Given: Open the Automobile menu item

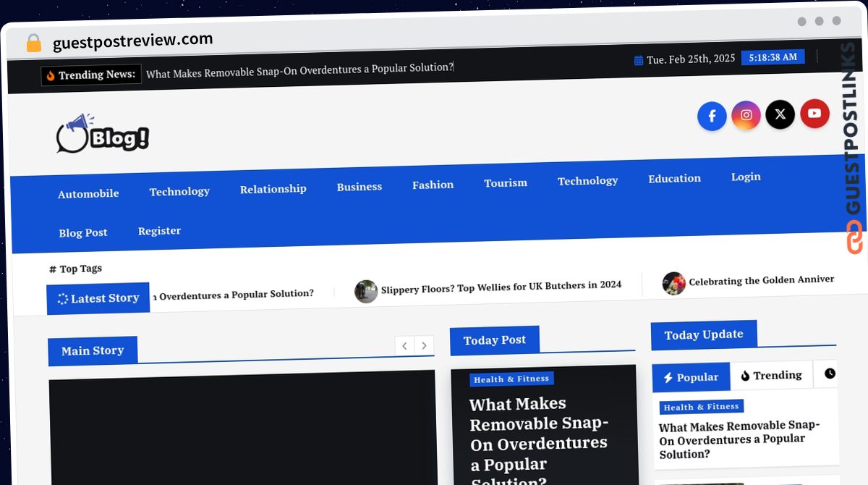Looking at the screenshot, I should coord(88,194).
